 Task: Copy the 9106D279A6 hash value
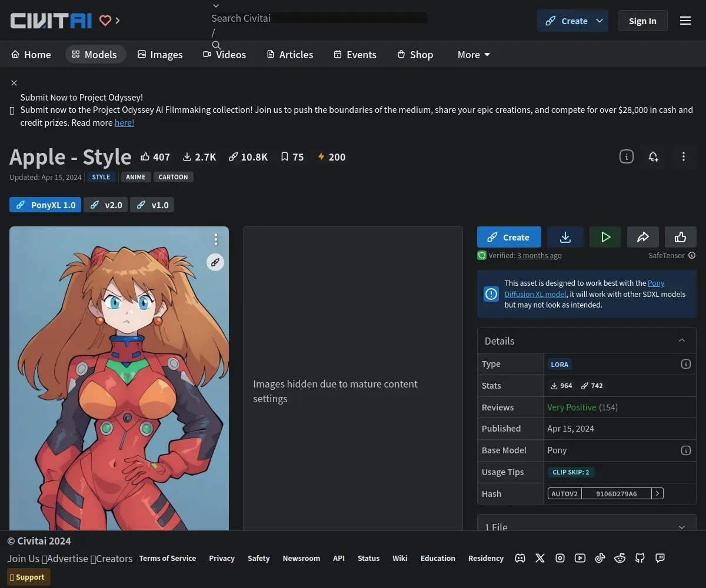tap(617, 494)
